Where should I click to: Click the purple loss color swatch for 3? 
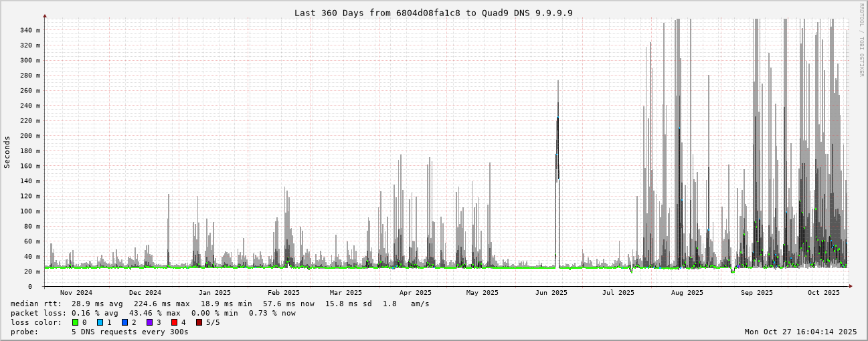149,322
